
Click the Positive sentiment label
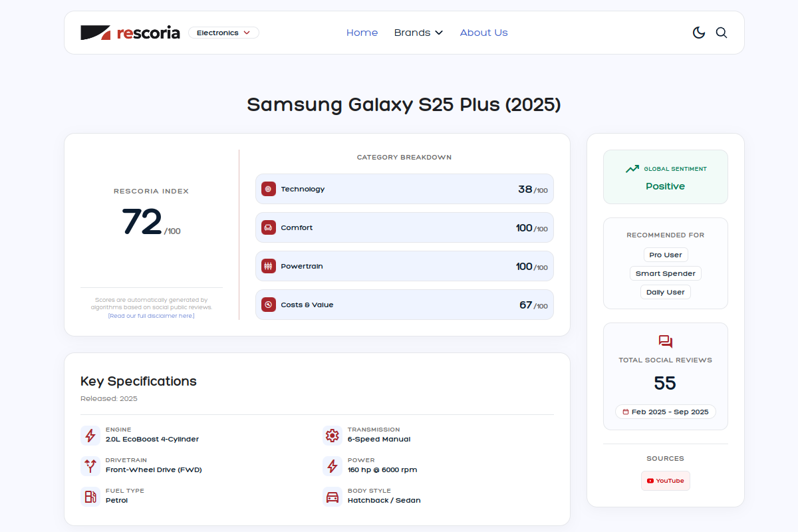pos(665,186)
